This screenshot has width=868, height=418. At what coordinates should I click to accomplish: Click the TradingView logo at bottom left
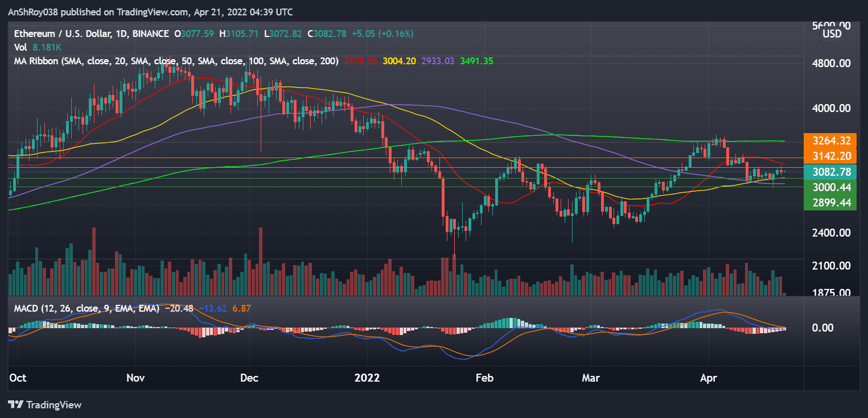click(46, 405)
